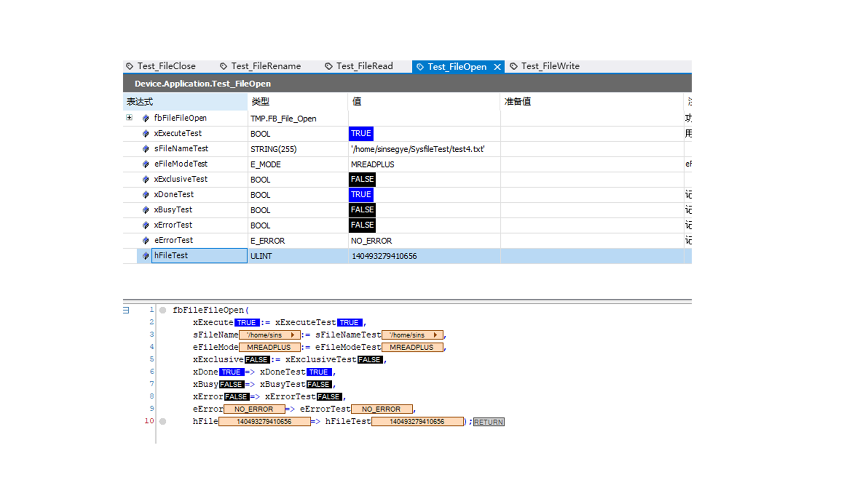The height and width of the screenshot is (488, 868).
Task: Switch to the Test_FileRename tab
Action: coord(261,66)
